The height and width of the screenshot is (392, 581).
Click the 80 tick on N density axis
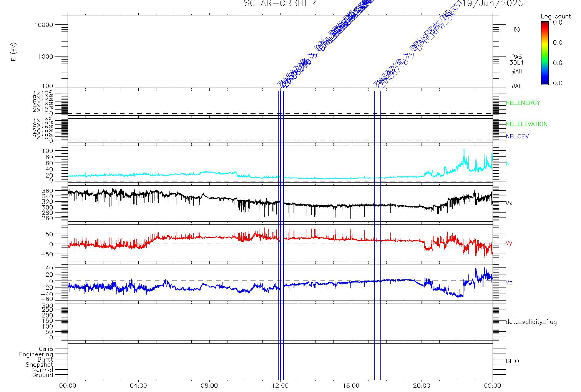pyautogui.click(x=50, y=157)
